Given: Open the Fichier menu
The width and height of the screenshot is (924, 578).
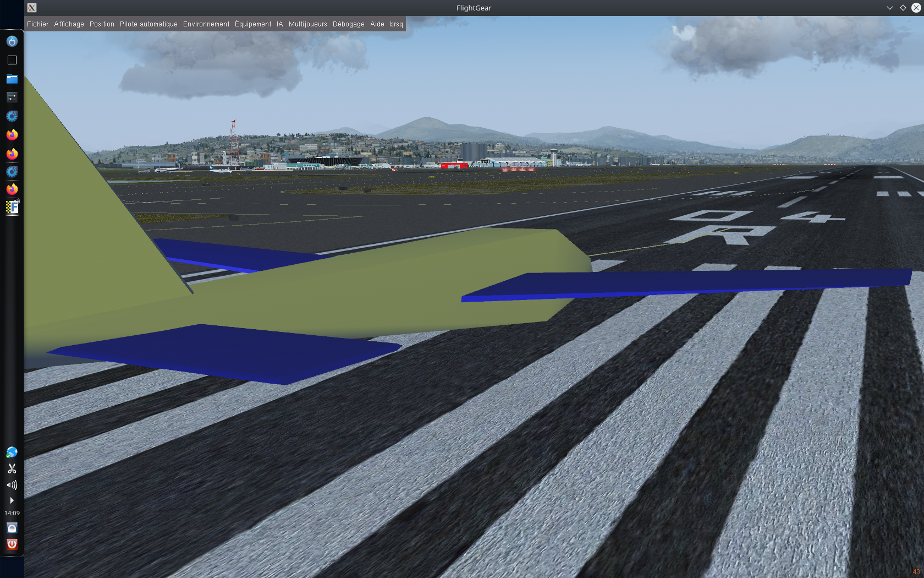Looking at the screenshot, I should (x=37, y=24).
